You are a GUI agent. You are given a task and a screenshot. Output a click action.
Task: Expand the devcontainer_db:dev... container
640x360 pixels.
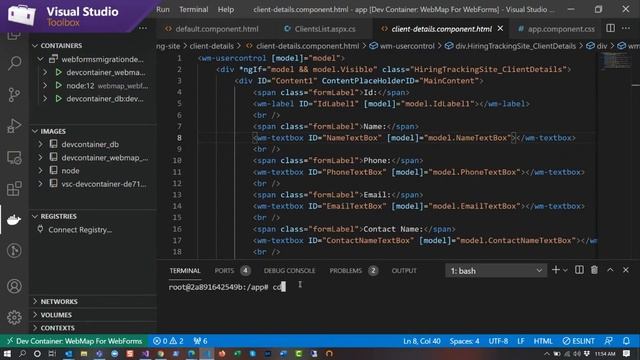coord(45,99)
